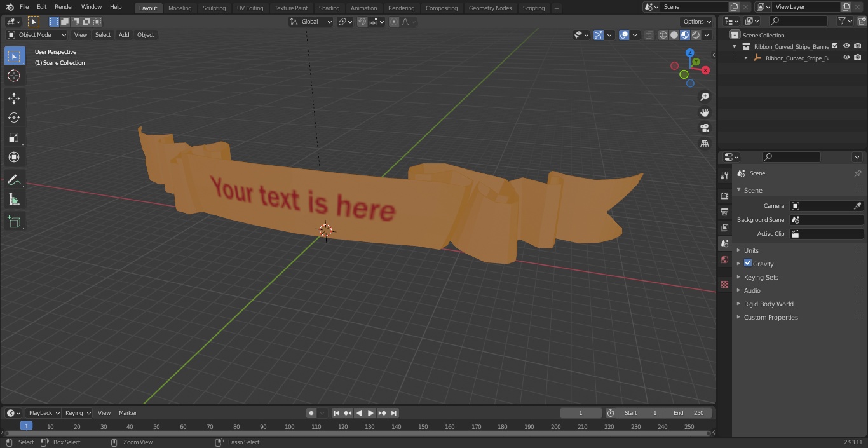868x448 pixels.
Task: Select the Scale tool
Action: click(15, 137)
